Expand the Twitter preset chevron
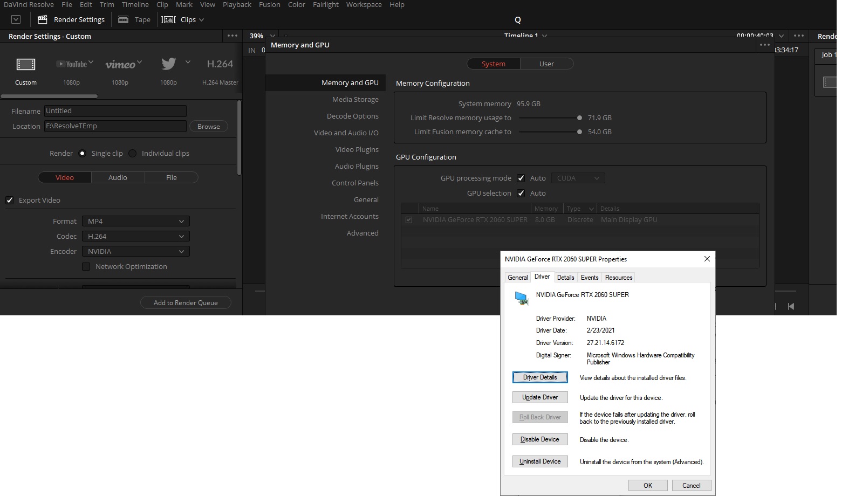862x504 pixels. (188, 62)
